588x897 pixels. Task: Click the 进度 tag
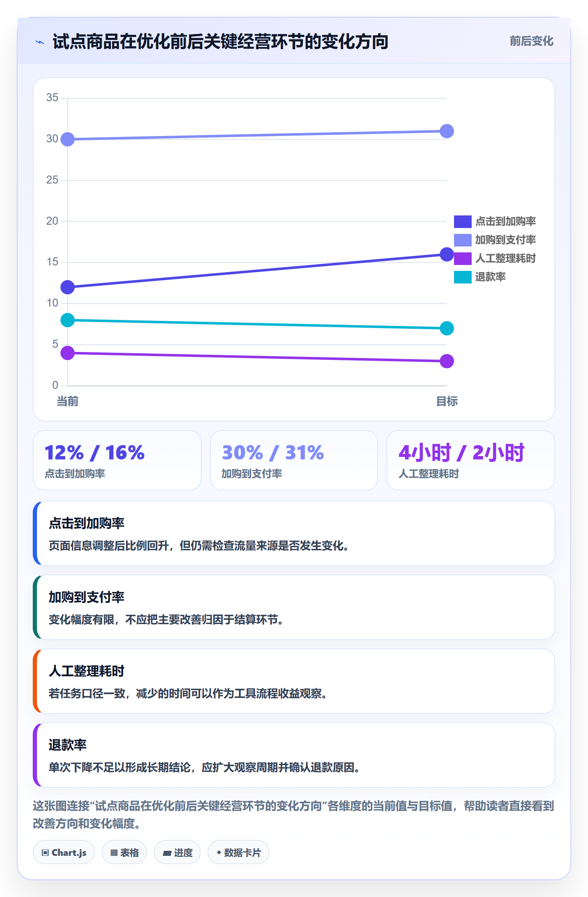click(177, 852)
